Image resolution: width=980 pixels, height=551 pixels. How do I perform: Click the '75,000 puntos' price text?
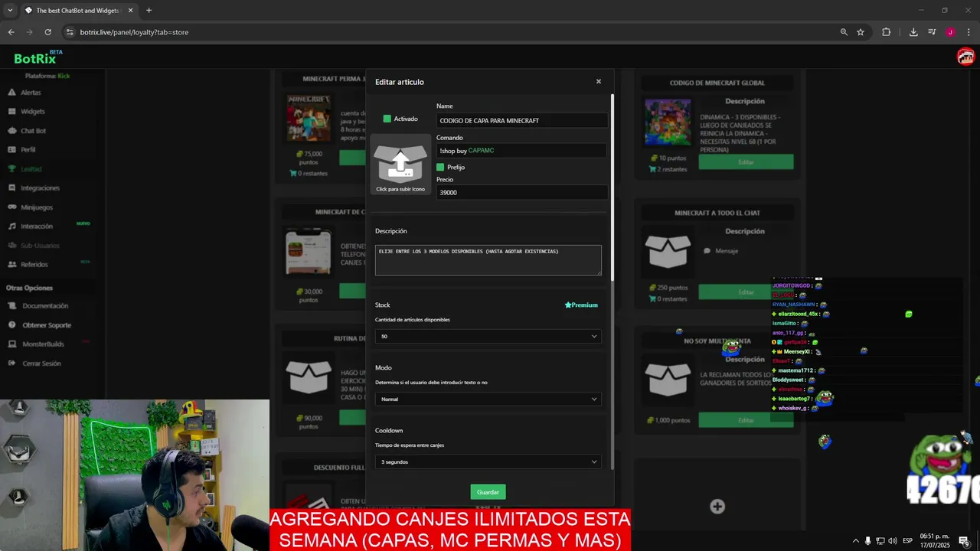(309, 158)
